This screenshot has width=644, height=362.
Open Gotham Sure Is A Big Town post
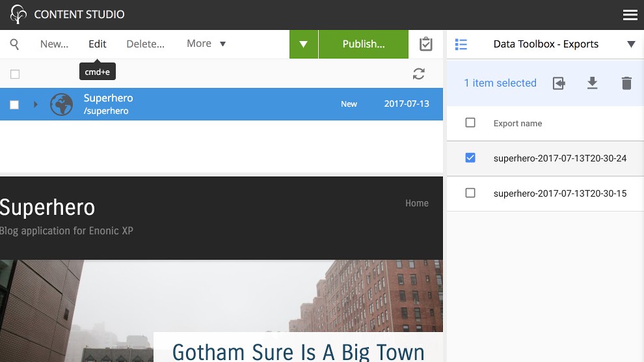[x=298, y=352]
